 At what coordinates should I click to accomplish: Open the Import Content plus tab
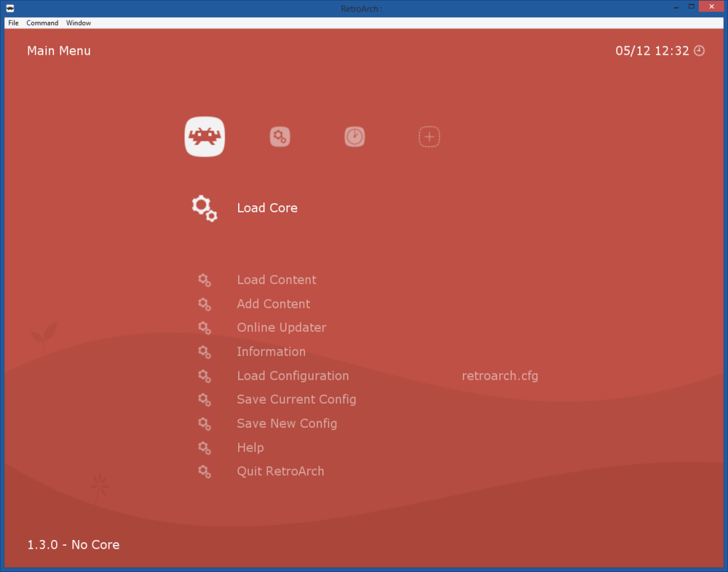click(429, 136)
